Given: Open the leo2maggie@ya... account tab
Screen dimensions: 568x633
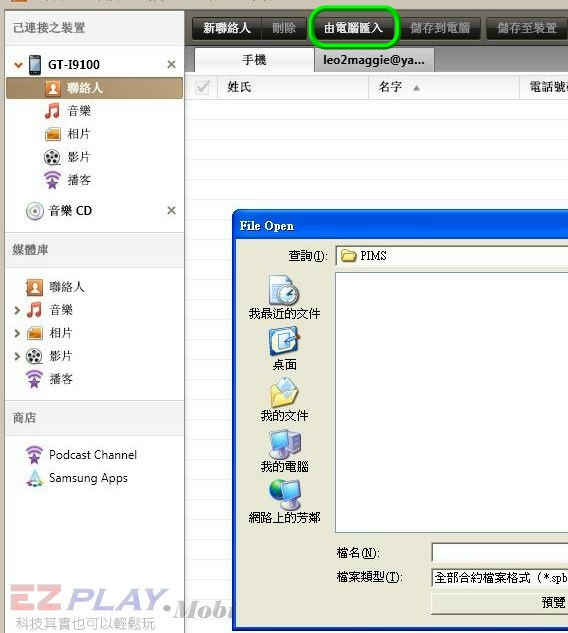Looking at the screenshot, I should coord(374,60).
